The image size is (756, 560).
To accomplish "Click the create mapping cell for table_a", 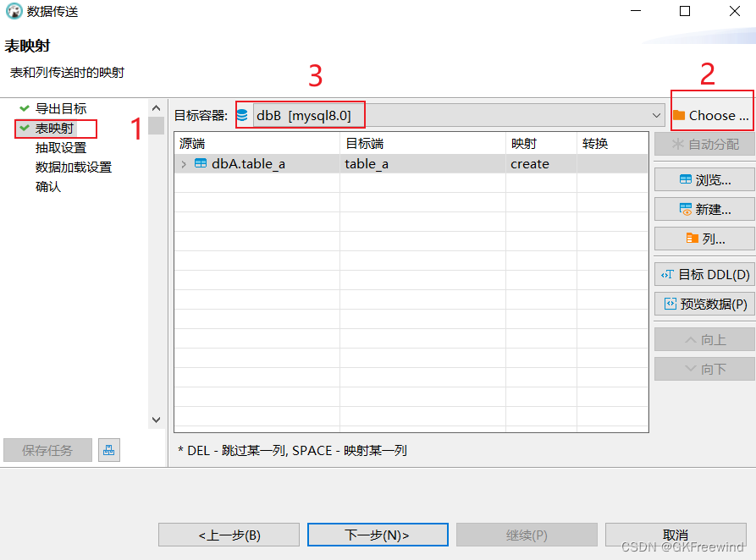I will point(530,164).
